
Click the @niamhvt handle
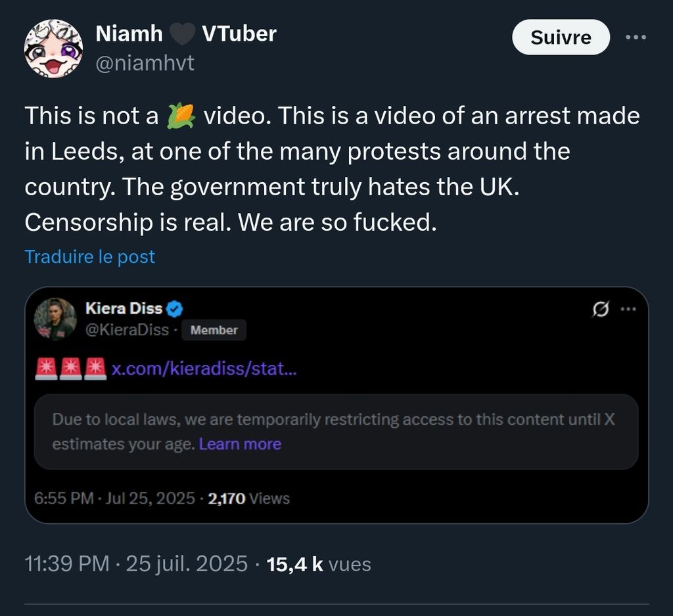(145, 63)
